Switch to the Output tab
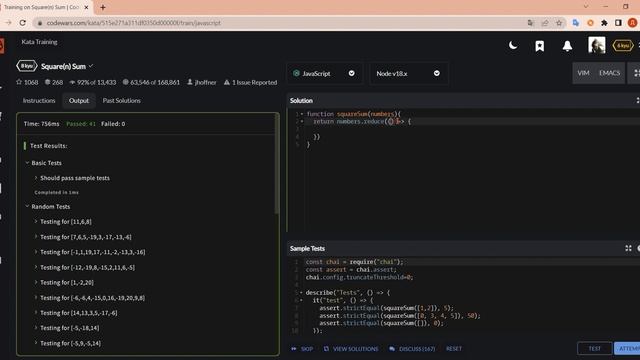640x360 pixels. [79, 100]
